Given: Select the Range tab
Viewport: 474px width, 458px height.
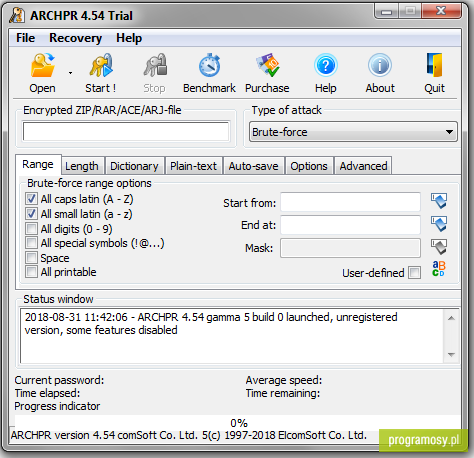Looking at the screenshot, I should [x=38, y=164].
